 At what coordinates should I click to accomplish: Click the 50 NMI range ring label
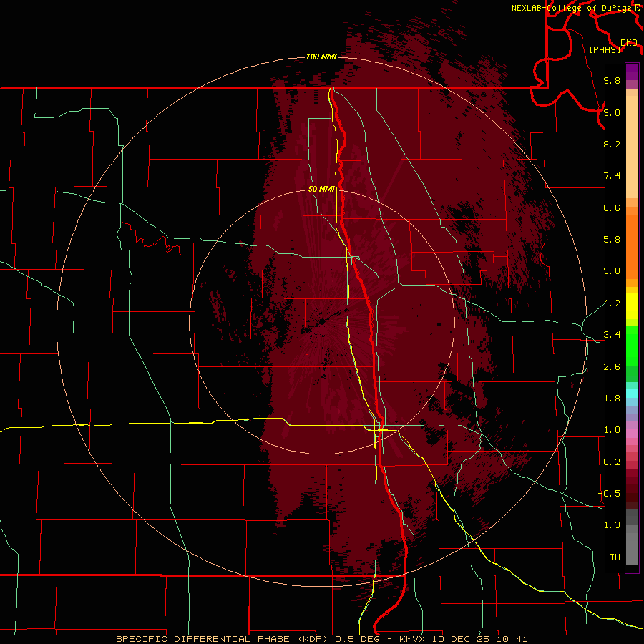321,189
